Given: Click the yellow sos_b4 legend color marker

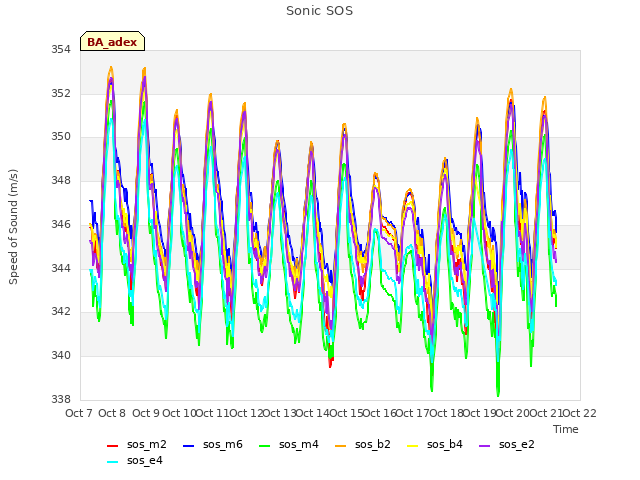Looking at the screenshot, I should point(412,446).
